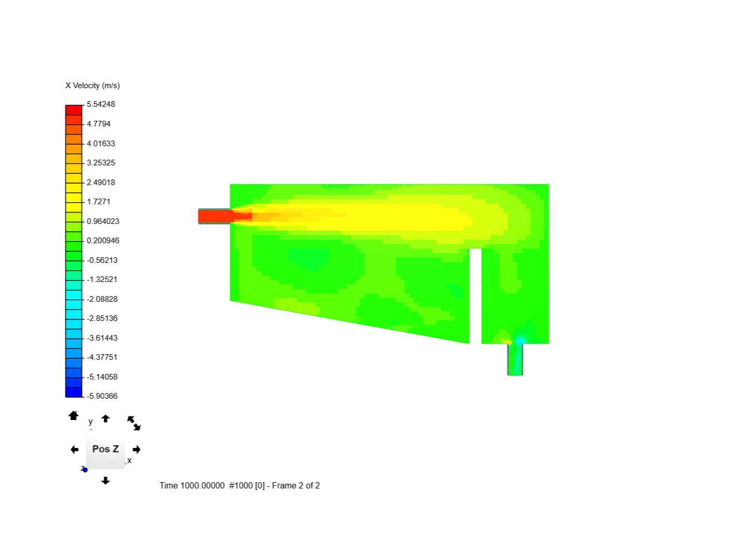Viewport: 747px width, 560px height.
Task: Click the green legend band beside -0.56213
Action: point(74,261)
